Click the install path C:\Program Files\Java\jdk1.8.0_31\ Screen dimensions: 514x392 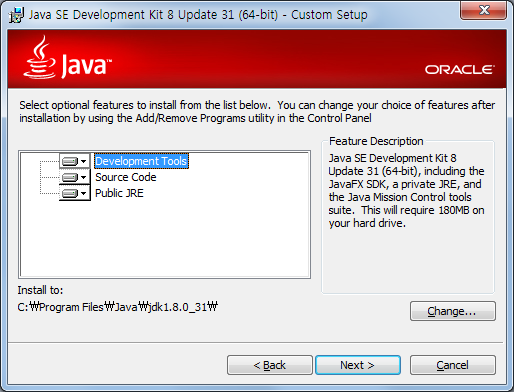(117, 307)
